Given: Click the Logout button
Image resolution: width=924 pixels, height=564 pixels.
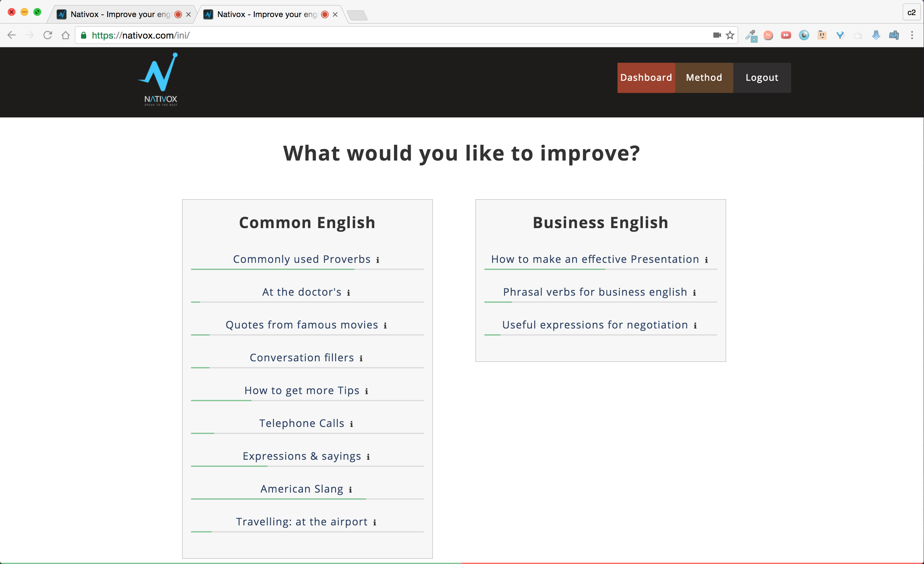Looking at the screenshot, I should (x=762, y=78).
